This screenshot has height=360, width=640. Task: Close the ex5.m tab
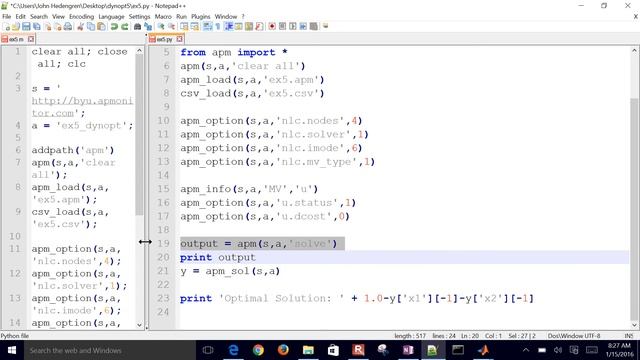(x=31, y=39)
